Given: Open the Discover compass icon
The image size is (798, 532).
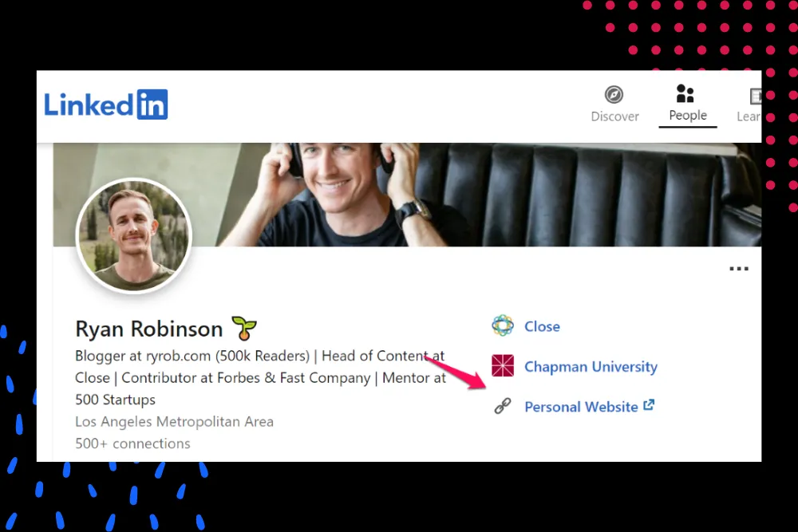Looking at the screenshot, I should coord(614,95).
